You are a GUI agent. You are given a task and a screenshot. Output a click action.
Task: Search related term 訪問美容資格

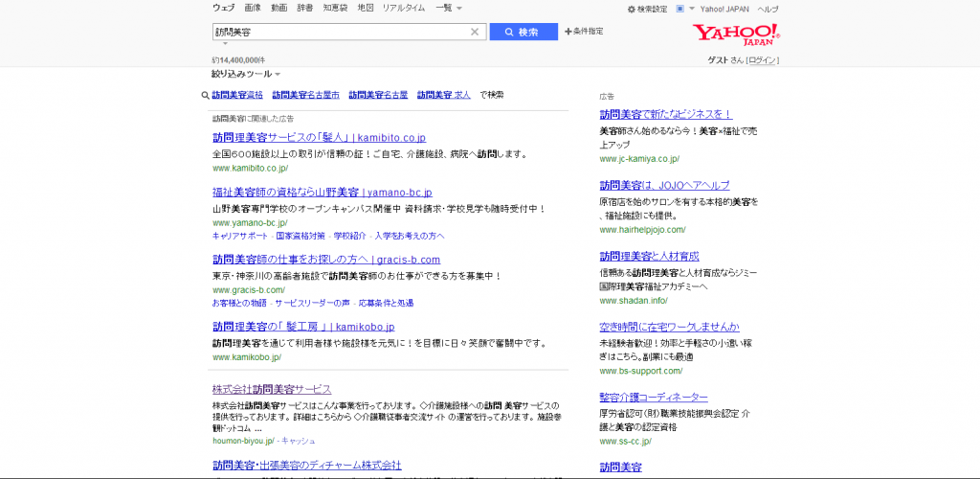[x=237, y=95]
